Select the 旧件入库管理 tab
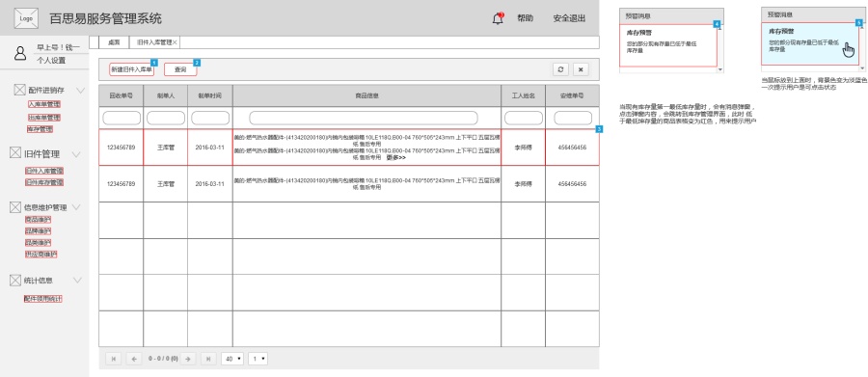This screenshot has width=868, height=377. tap(154, 42)
